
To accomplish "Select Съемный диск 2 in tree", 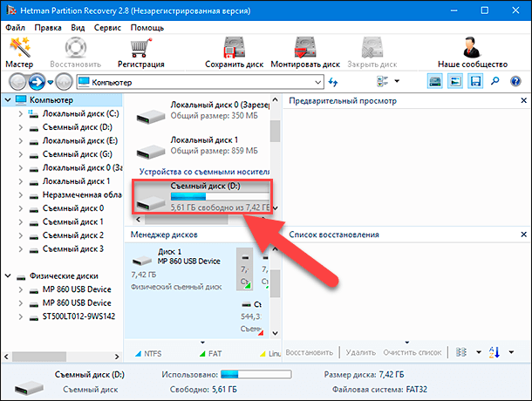I will point(73,235).
